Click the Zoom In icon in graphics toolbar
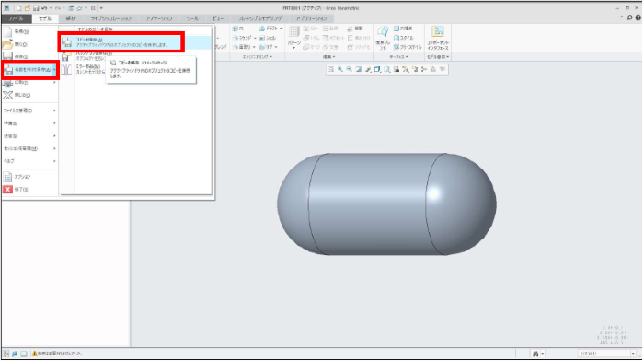The height and width of the screenshot is (361, 644). coord(340,69)
